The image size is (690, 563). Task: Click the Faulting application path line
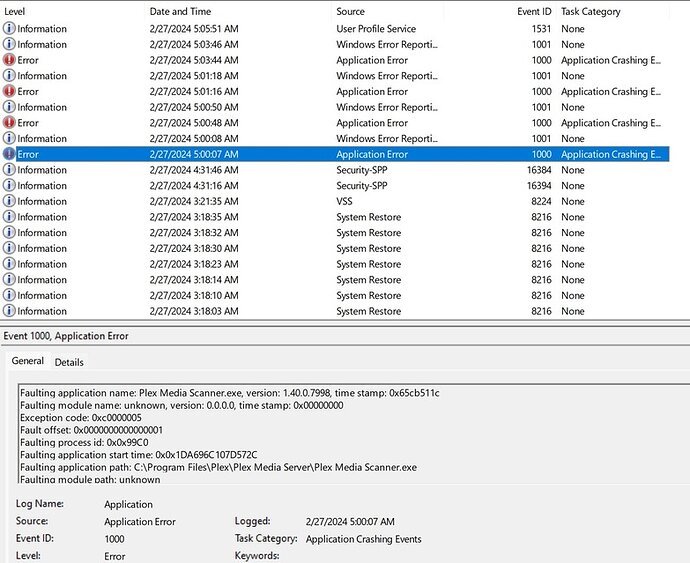pos(219,467)
